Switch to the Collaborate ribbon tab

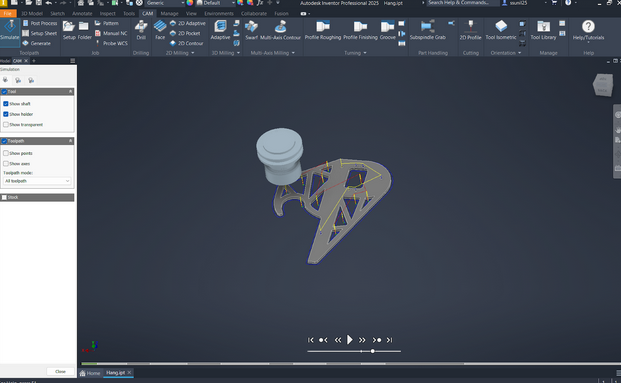click(x=254, y=13)
